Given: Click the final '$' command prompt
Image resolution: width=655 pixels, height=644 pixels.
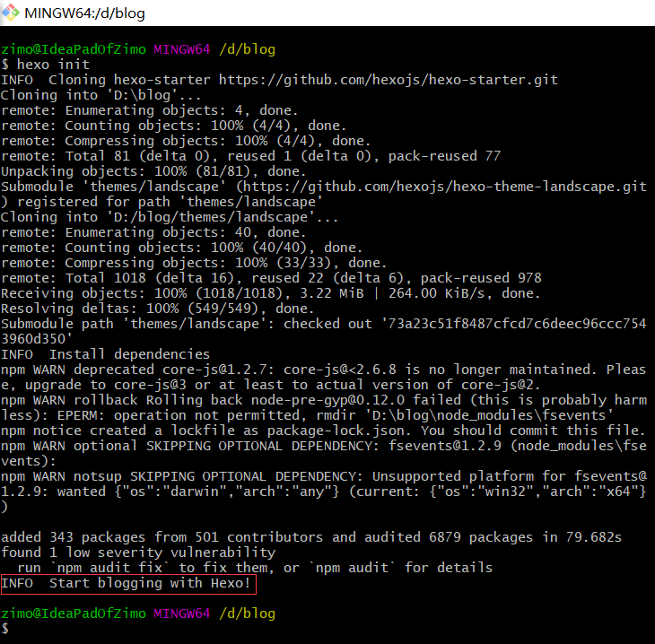Looking at the screenshot, I should (5, 629).
